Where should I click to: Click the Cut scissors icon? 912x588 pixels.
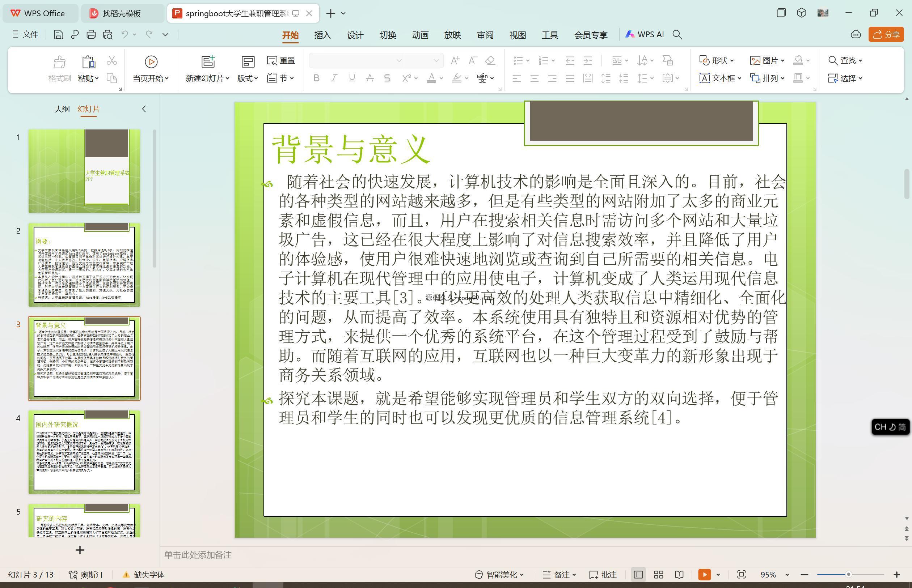click(x=111, y=61)
